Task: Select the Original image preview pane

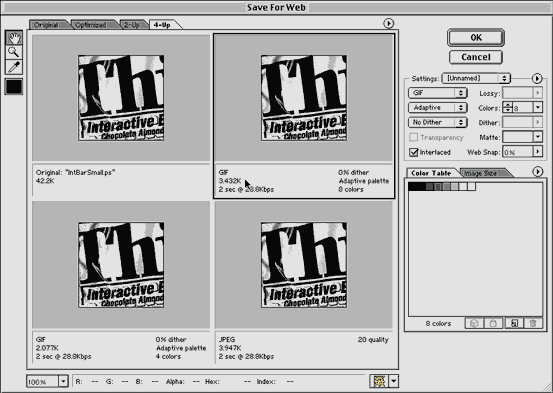Action: pos(121,98)
